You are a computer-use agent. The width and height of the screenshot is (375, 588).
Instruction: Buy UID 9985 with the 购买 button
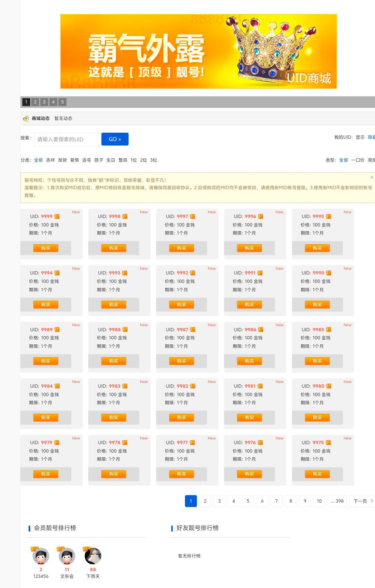[317, 361]
